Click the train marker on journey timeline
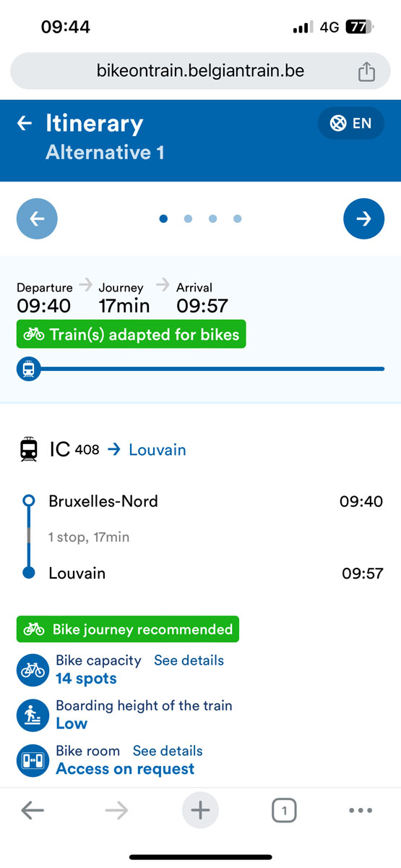Image resolution: width=401 pixels, height=868 pixels. click(x=28, y=369)
